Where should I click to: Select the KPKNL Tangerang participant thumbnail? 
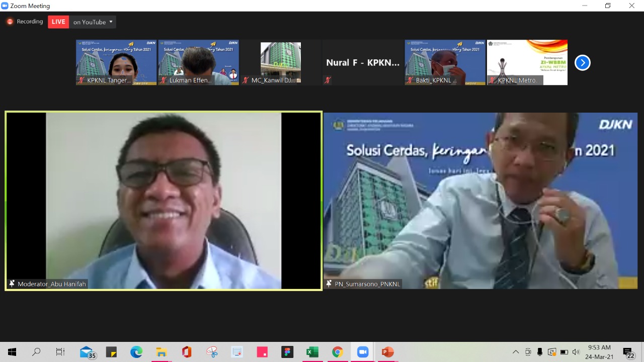coord(116,62)
